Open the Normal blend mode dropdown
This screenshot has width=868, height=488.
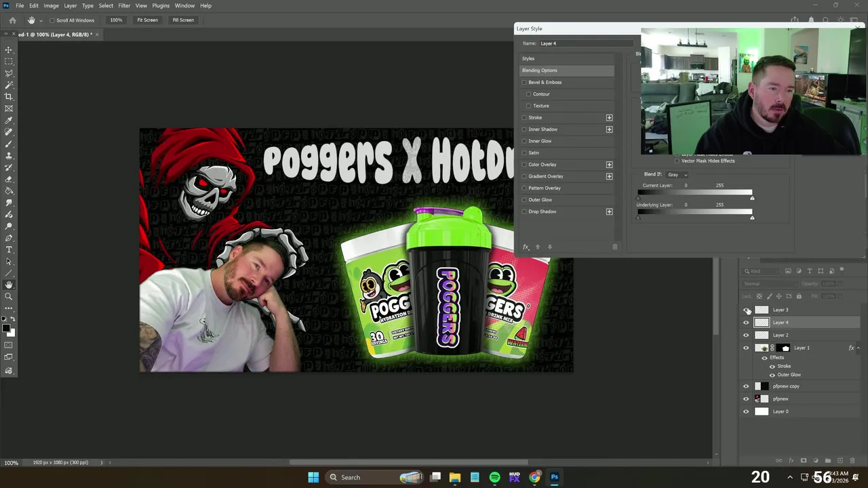click(769, 284)
